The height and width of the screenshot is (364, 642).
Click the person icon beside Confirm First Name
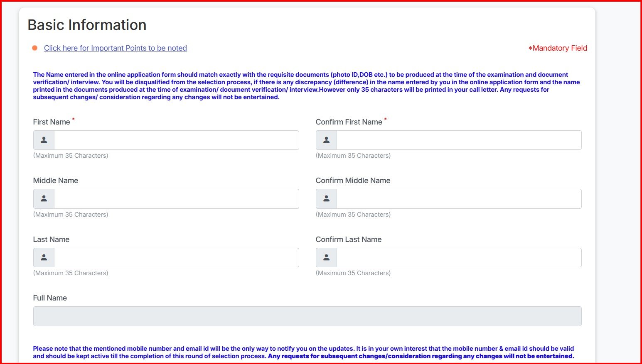coord(326,140)
